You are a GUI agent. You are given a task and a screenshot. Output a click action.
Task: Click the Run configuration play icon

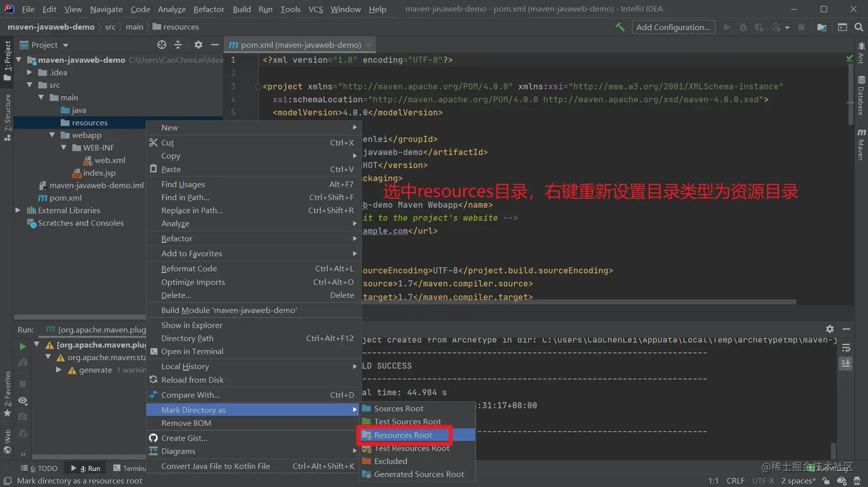pos(727,27)
